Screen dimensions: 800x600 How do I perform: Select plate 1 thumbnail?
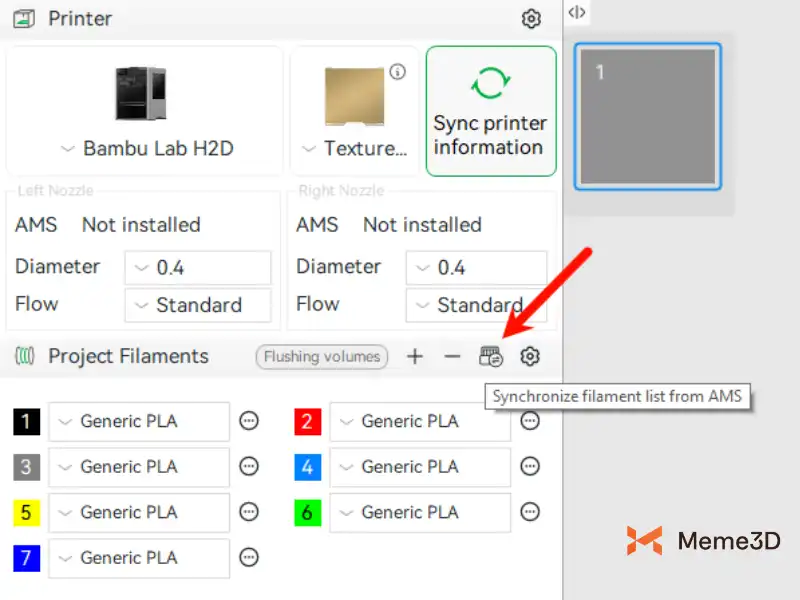(x=648, y=116)
